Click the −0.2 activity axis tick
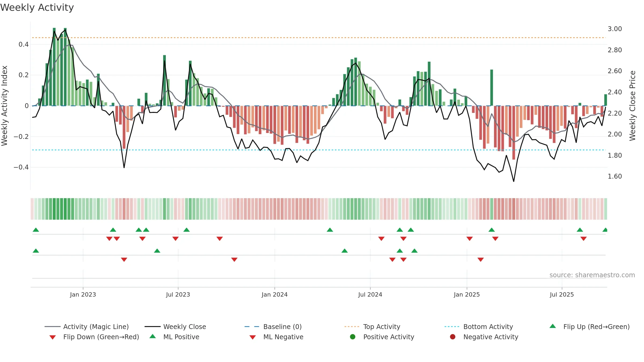 click(21, 136)
